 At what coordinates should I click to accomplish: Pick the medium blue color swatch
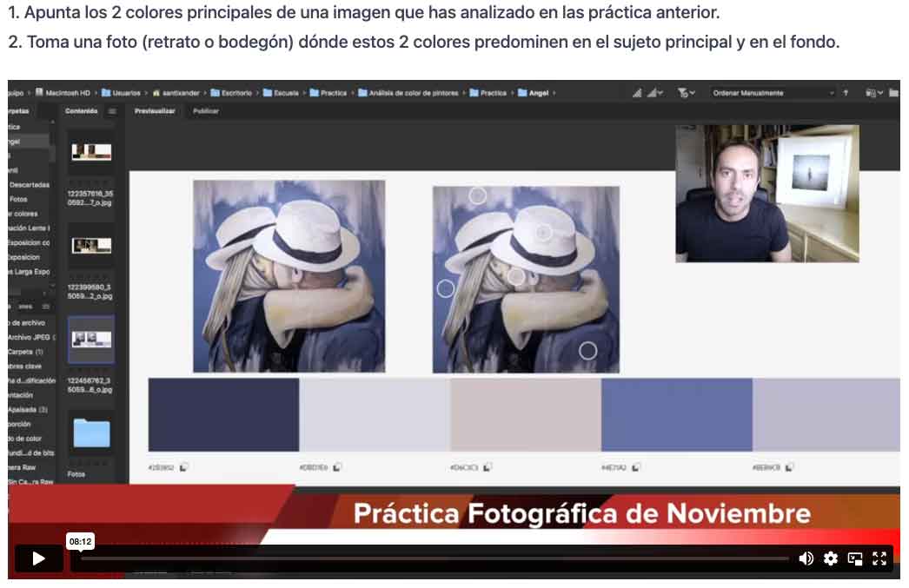[x=677, y=415]
